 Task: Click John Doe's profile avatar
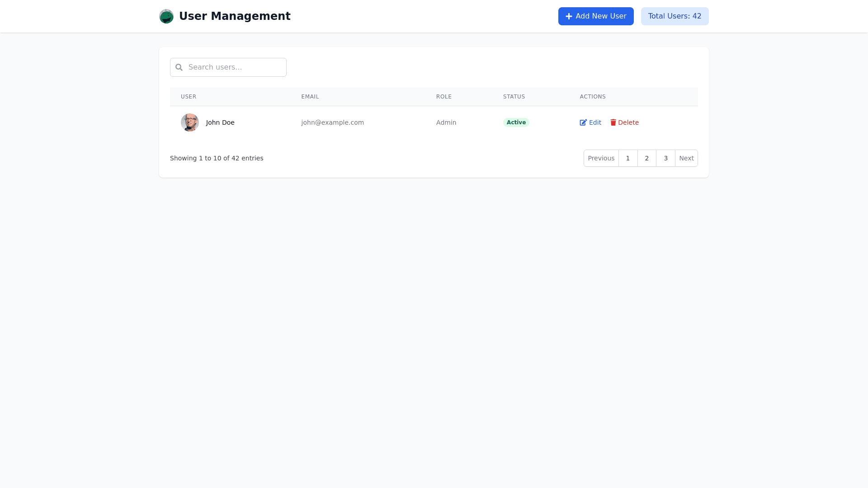[x=190, y=122]
